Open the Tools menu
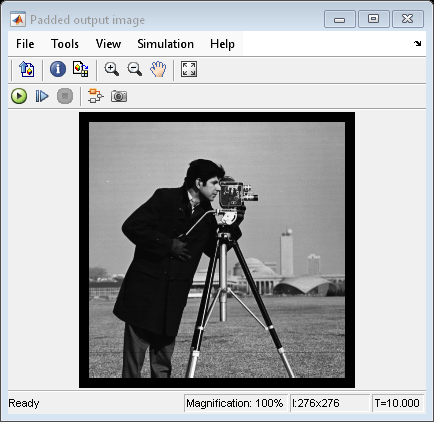This screenshot has height=422, width=434. pos(65,44)
